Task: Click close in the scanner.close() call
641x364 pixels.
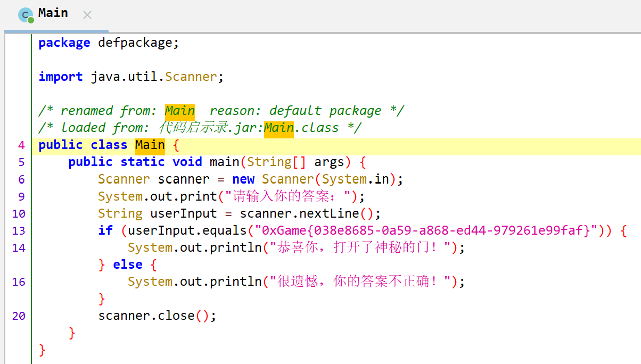Action: (x=176, y=316)
